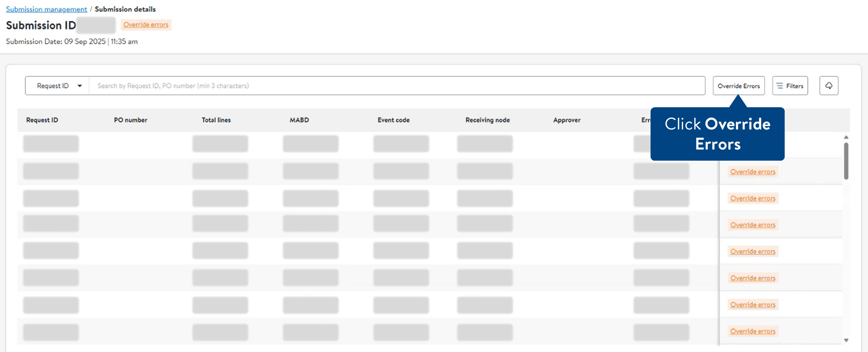Click the MABD column header
Viewport: 868px width, 352px height.
(x=299, y=120)
